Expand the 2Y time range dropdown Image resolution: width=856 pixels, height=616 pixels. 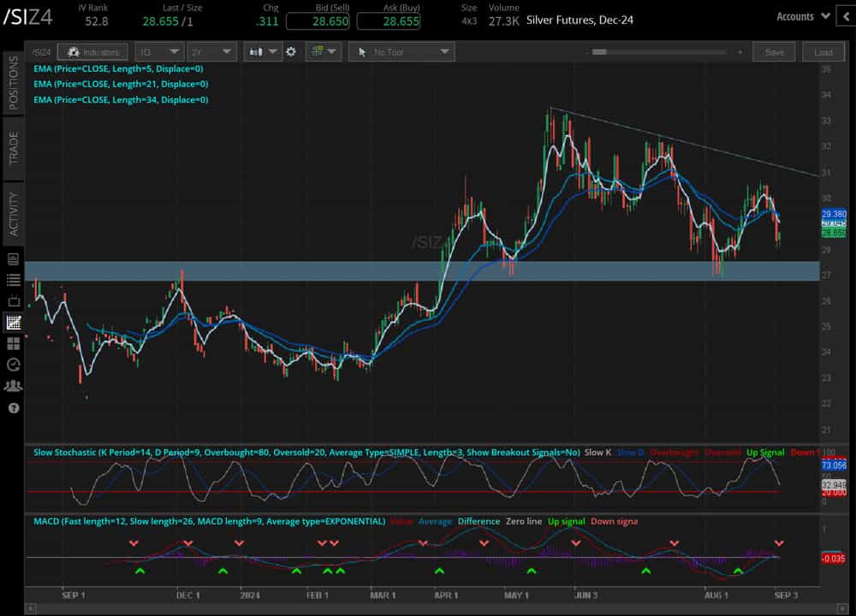(x=210, y=52)
